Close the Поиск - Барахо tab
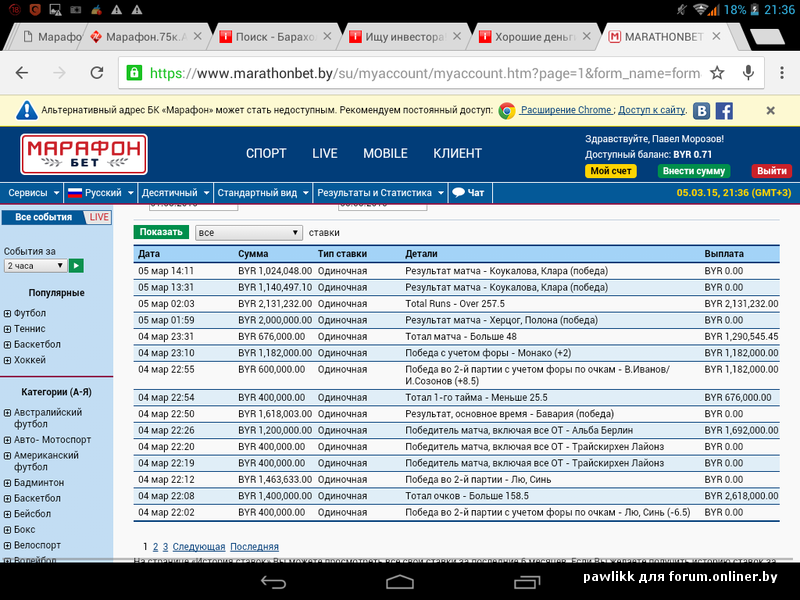The image size is (800, 600). 328,36
